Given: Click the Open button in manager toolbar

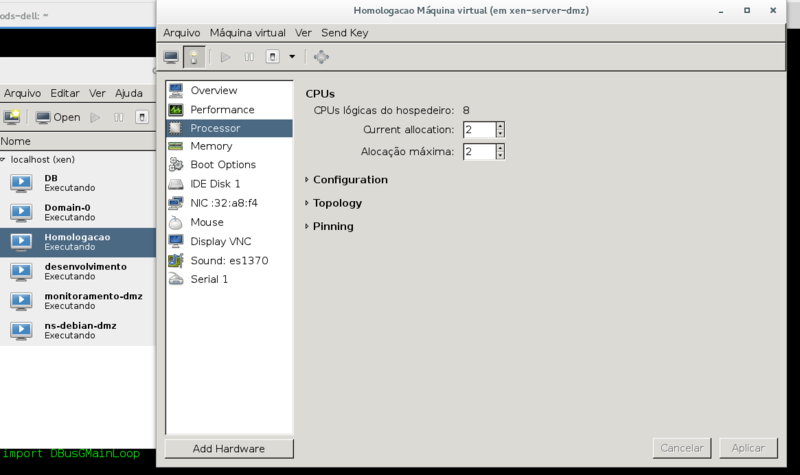Looking at the screenshot, I should tap(58, 117).
